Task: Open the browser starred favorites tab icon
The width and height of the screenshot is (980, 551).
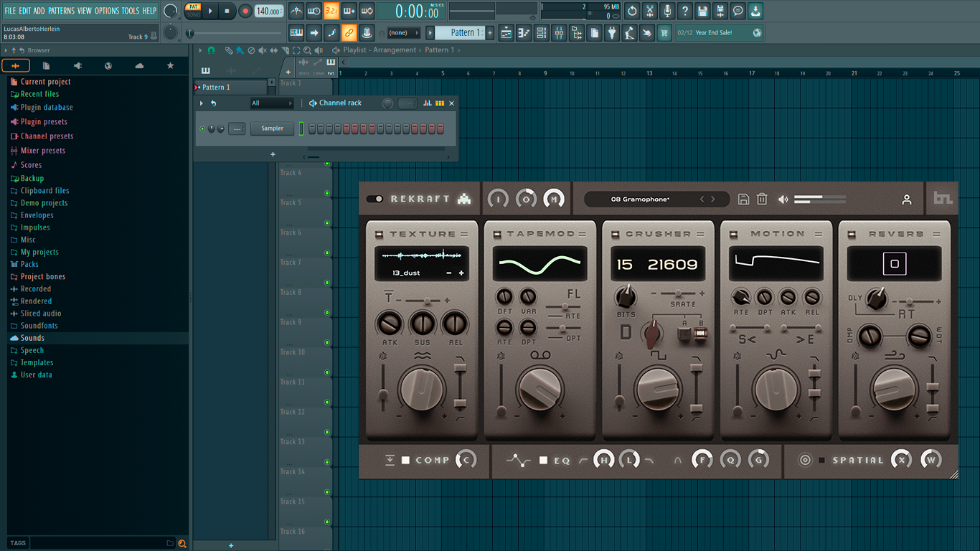Action: (170, 66)
